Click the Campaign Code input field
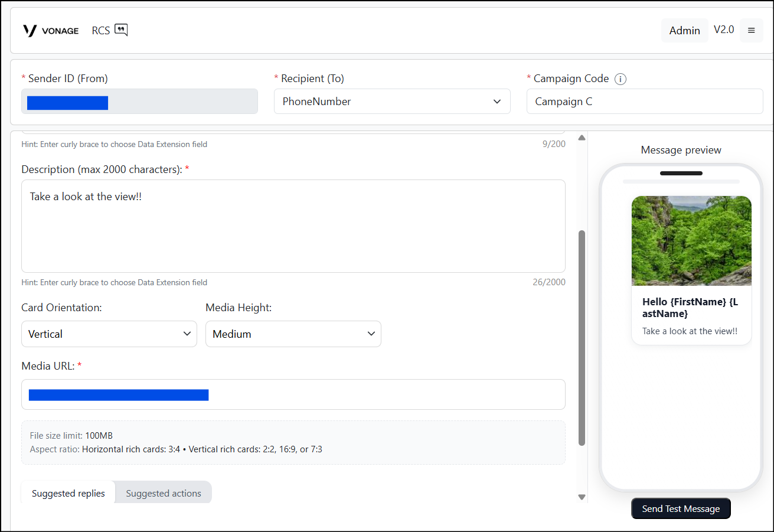 (x=645, y=102)
